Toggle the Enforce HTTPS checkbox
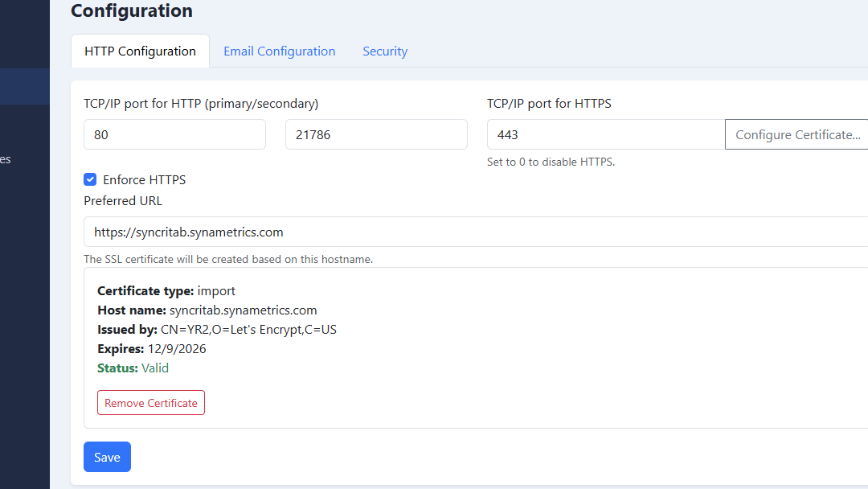Viewport: 868px width, 489px height. [x=90, y=179]
